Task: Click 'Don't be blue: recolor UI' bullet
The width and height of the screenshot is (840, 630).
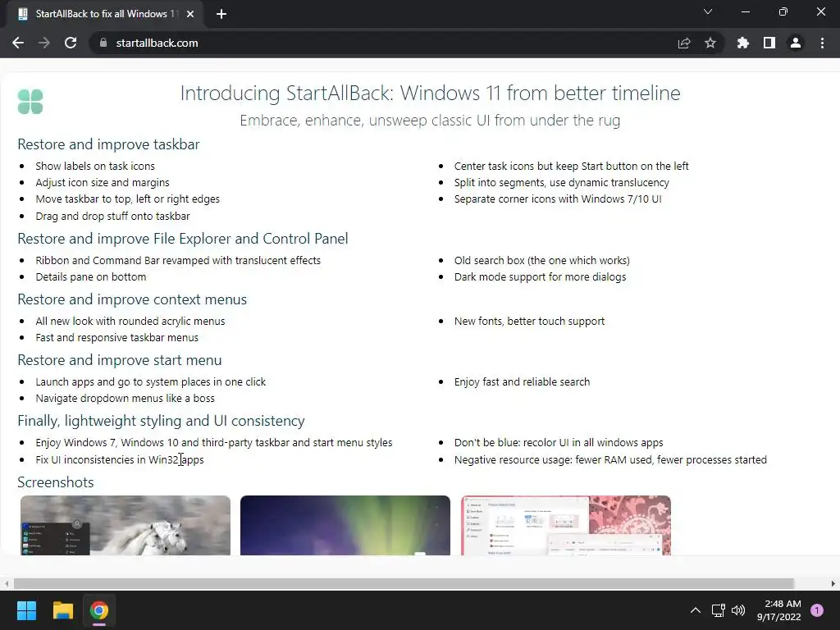Action: click(x=559, y=443)
